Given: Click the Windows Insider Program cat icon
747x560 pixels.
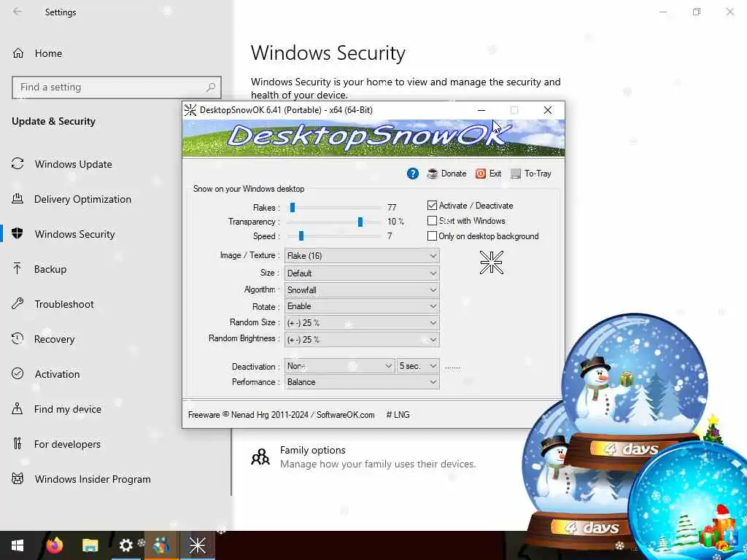Looking at the screenshot, I should pyautogui.click(x=18, y=478).
